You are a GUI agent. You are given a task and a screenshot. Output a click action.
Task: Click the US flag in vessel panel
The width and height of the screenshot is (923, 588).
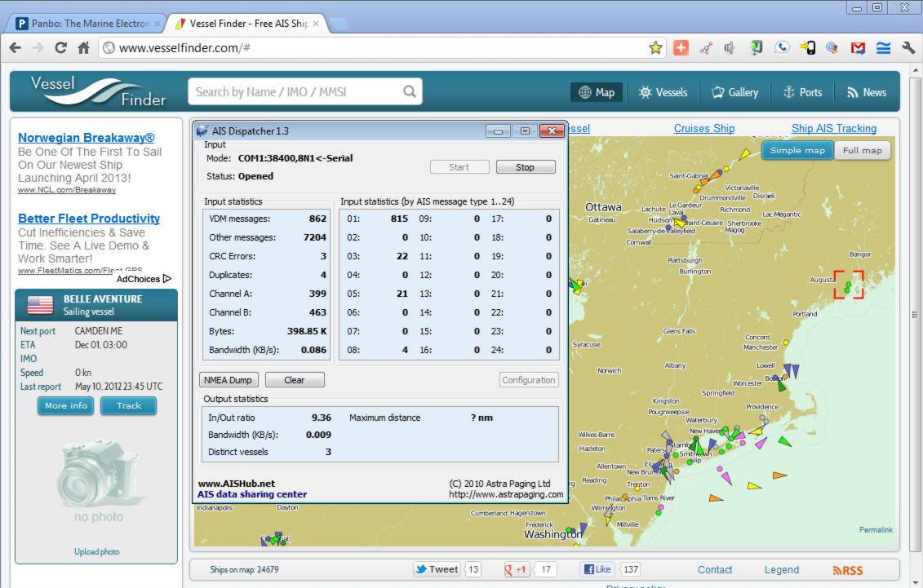pos(40,304)
